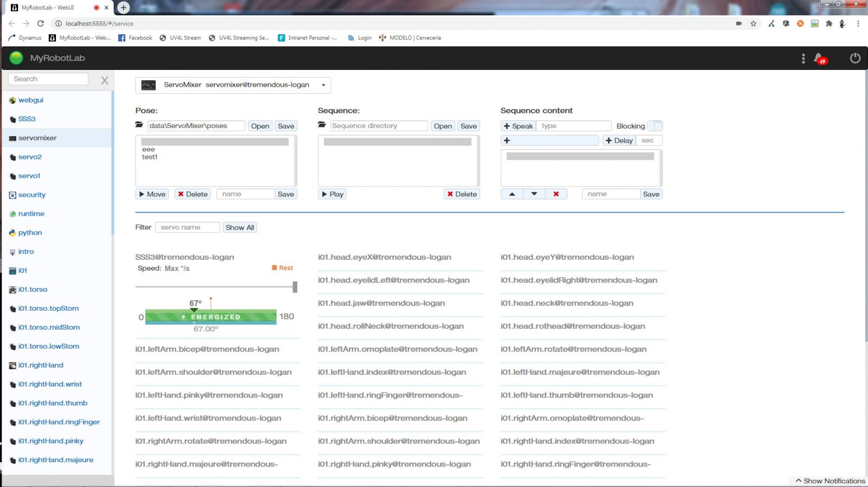Open Facebook bookmark

tap(135, 38)
